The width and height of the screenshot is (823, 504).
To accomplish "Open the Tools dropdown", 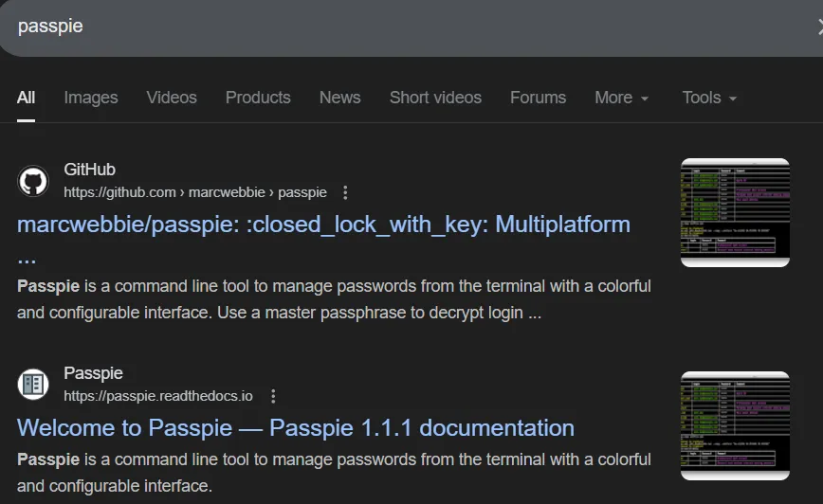I will click(708, 98).
